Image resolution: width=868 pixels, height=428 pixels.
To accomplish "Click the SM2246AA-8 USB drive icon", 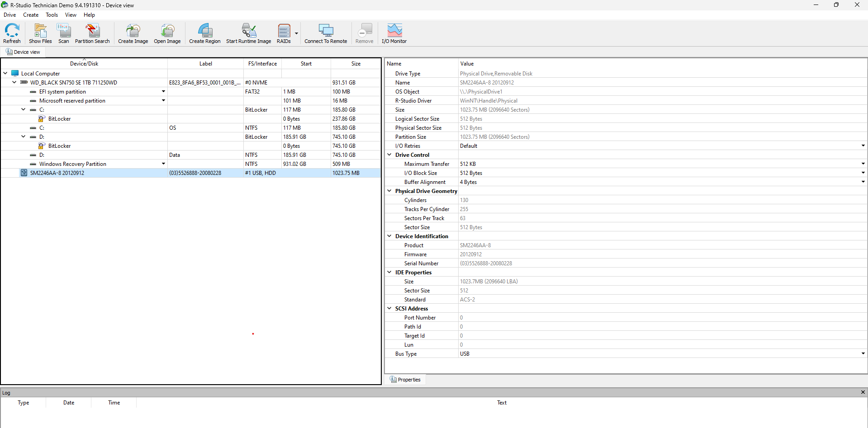I will pos(24,173).
